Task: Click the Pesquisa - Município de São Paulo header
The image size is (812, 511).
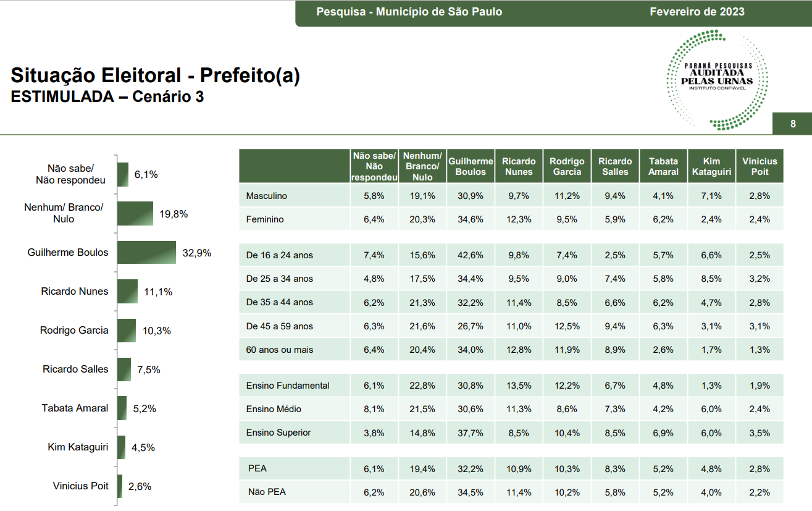Action: (409, 12)
